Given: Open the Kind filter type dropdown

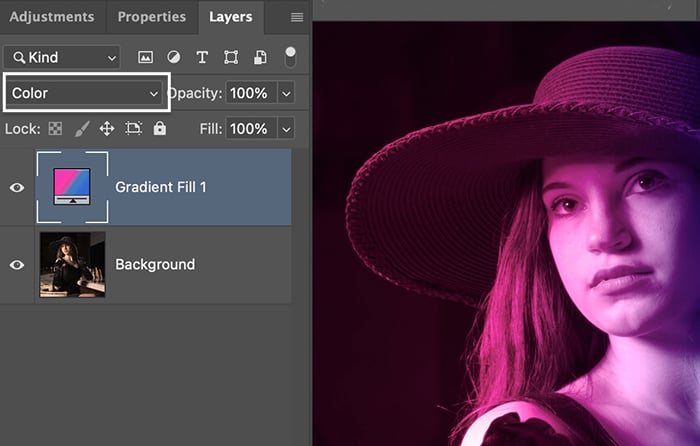Looking at the screenshot, I should pos(62,57).
